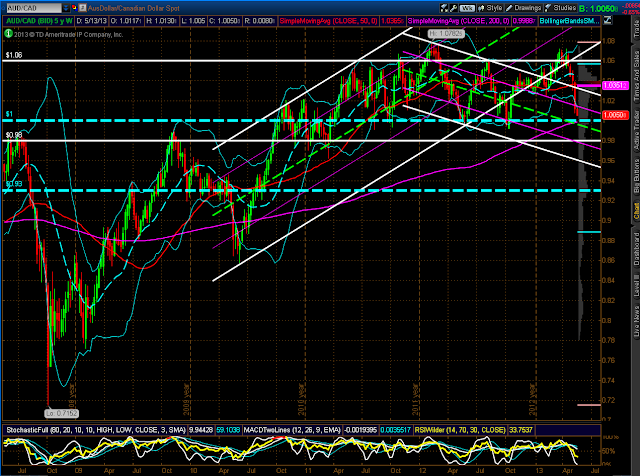
Task: Open the symbol selector dropdown arrow
Action: [x=66, y=8]
